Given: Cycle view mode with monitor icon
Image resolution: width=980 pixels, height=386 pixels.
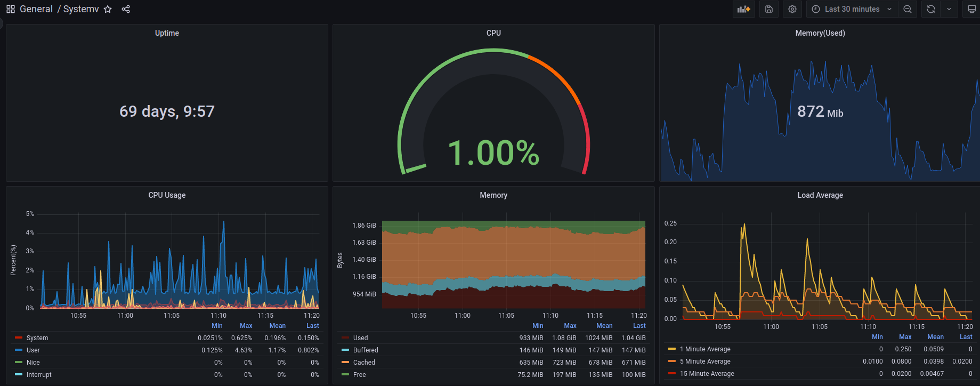Looking at the screenshot, I should (971, 9).
